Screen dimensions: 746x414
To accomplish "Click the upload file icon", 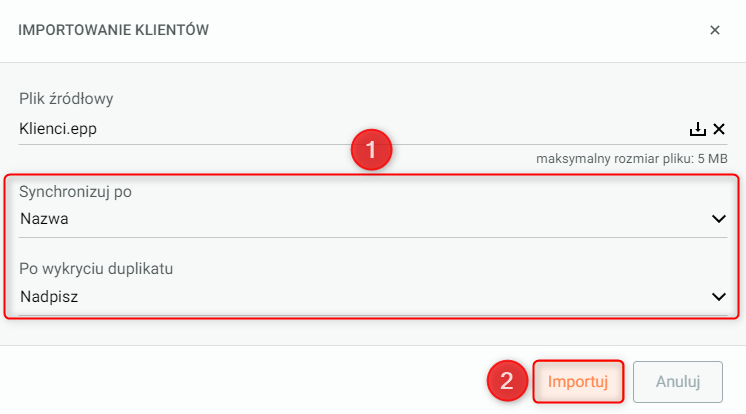I will 698,129.
